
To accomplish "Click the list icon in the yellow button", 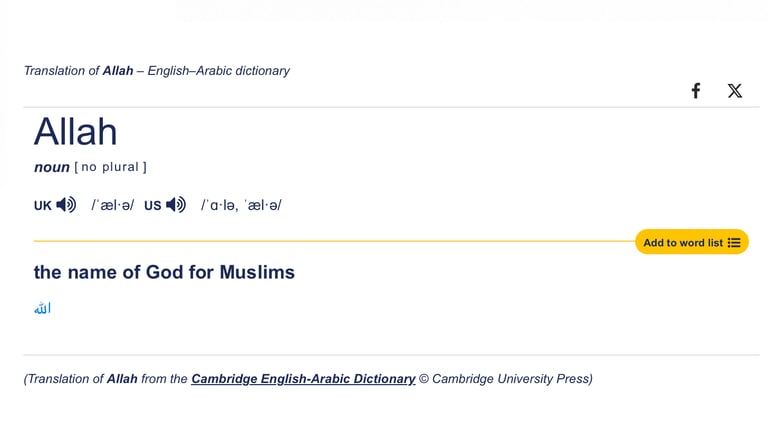I will [x=734, y=243].
